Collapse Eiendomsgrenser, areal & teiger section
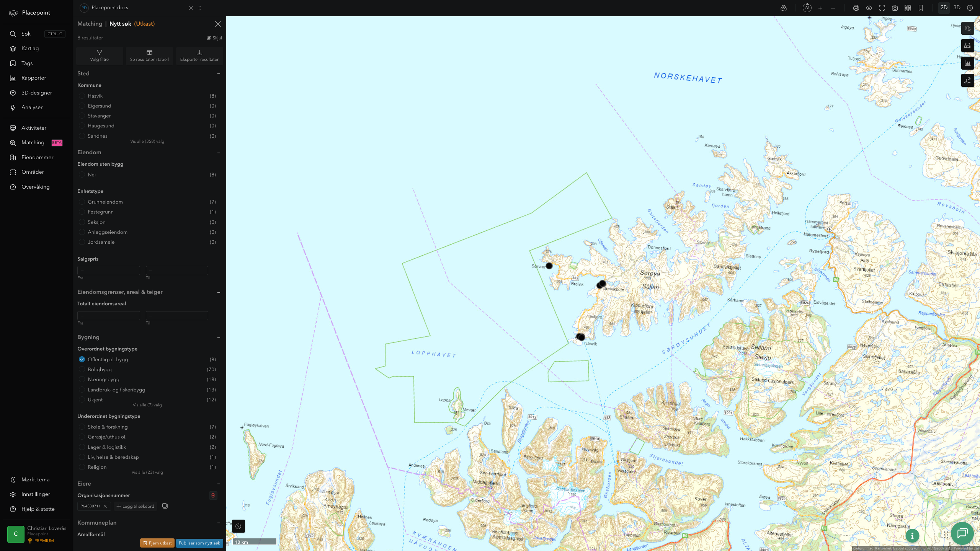Viewport: 980px width, 551px height. (x=219, y=292)
